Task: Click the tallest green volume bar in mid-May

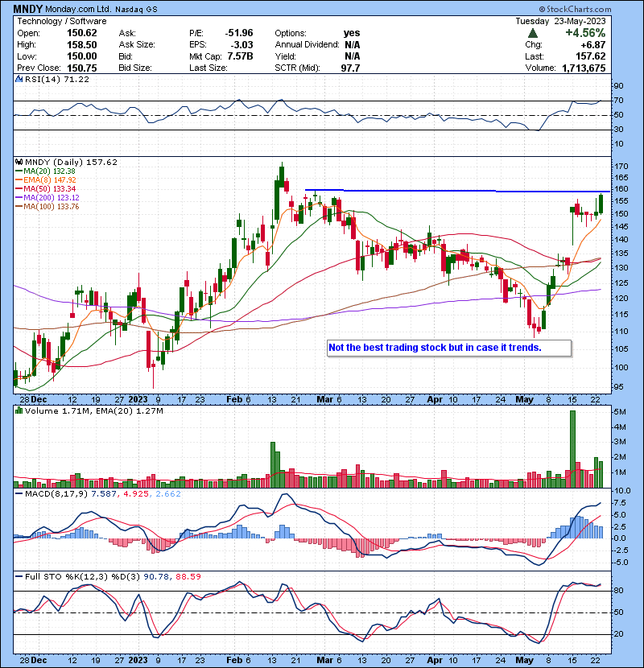Action: coord(572,449)
